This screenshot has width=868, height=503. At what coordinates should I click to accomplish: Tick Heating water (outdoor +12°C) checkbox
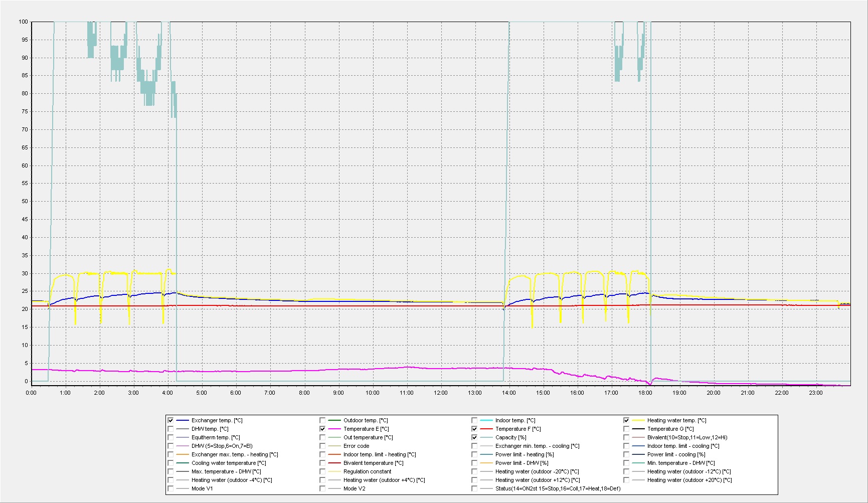[474, 480]
